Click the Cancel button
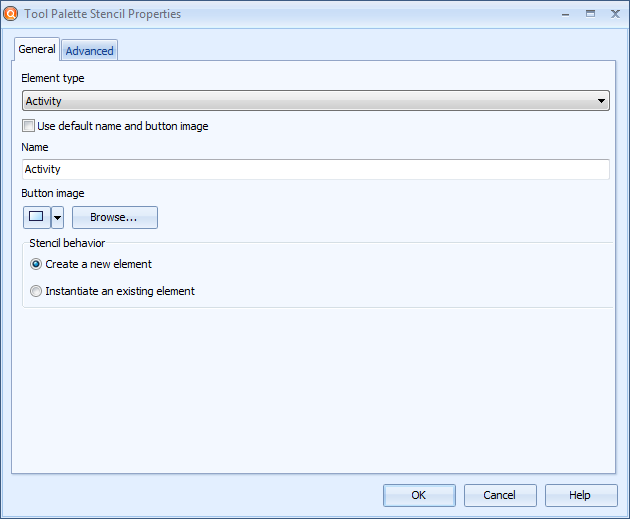 coord(500,495)
